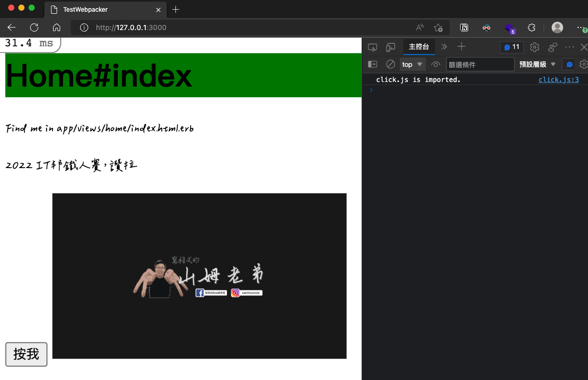
Task: Open the click.js:3 source link
Action: [558, 79]
